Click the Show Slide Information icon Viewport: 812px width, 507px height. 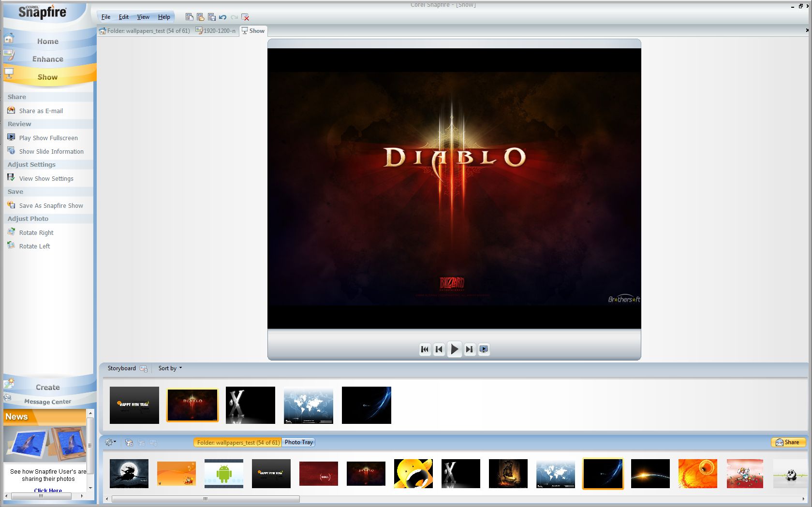point(11,151)
